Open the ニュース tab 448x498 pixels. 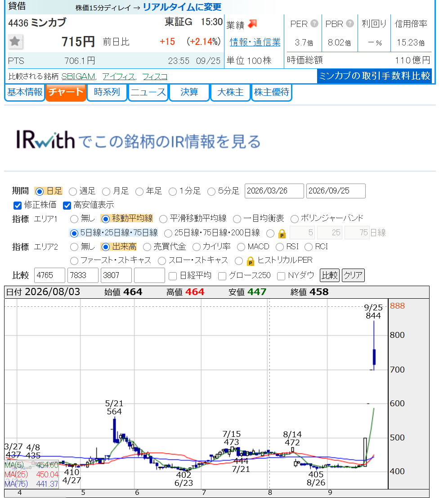point(148,92)
